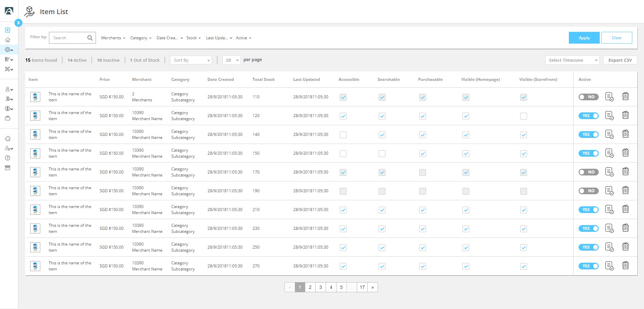Open the Merchants filter dropdown
The height and width of the screenshot is (309, 644).
[x=113, y=38]
